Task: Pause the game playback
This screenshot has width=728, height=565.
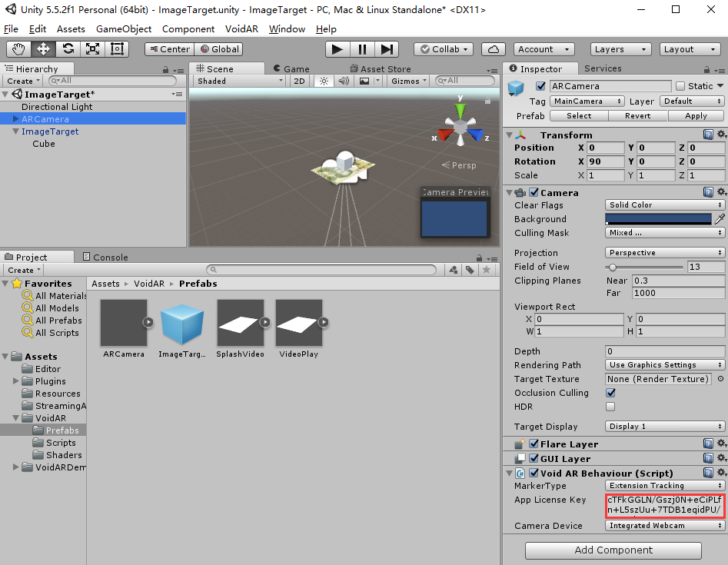Action: (362, 49)
